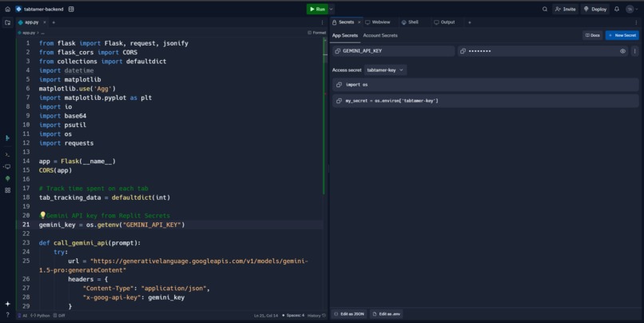Add a new tab in the right pane
This screenshot has width=644, height=323.
tap(470, 22)
